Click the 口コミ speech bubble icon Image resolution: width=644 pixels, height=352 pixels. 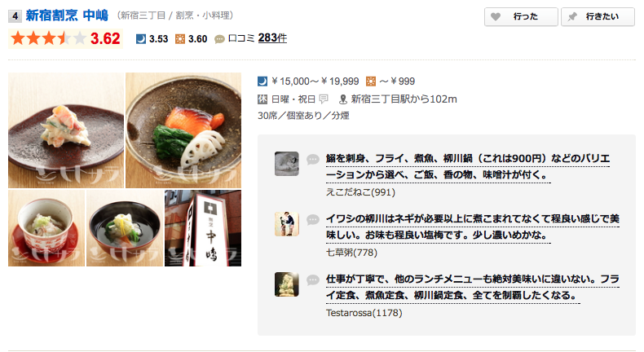pyautogui.click(x=219, y=38)
